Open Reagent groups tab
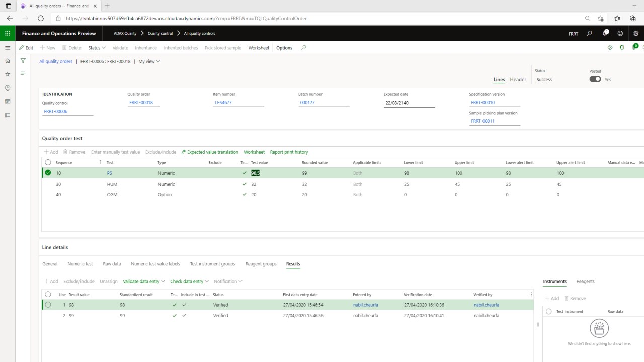 pyautogui.click(x=261, y=264)
